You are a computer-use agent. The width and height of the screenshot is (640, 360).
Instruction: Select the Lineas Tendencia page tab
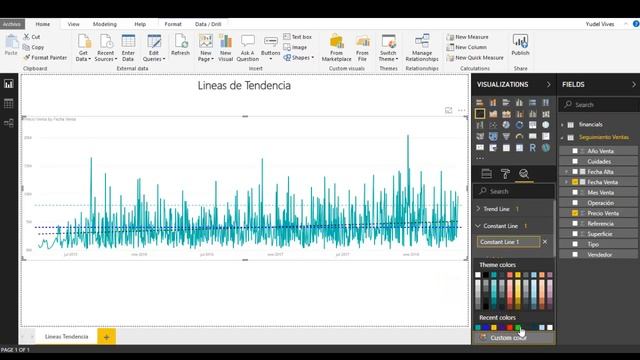(67, 337)
